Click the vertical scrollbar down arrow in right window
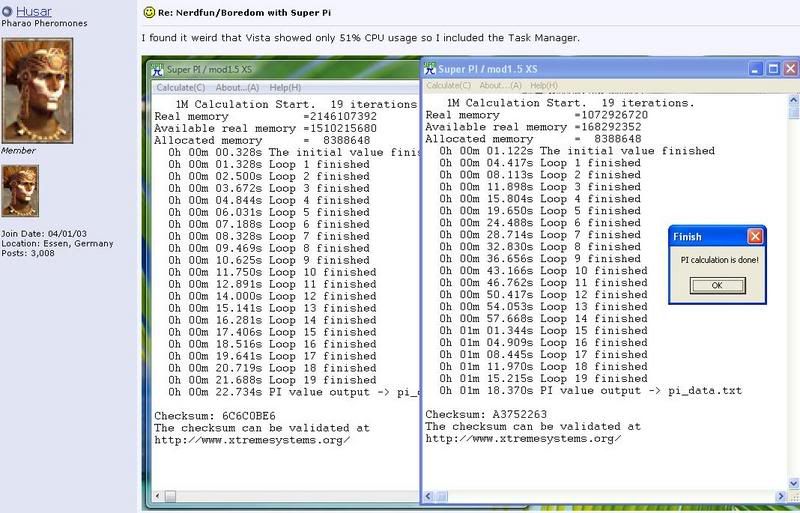The width and height of the screenshot is (800, 513). (794, 483)
